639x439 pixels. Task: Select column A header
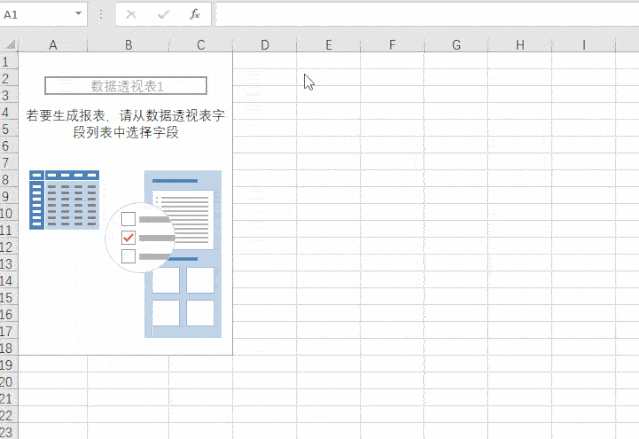click(x=53, y=45)
